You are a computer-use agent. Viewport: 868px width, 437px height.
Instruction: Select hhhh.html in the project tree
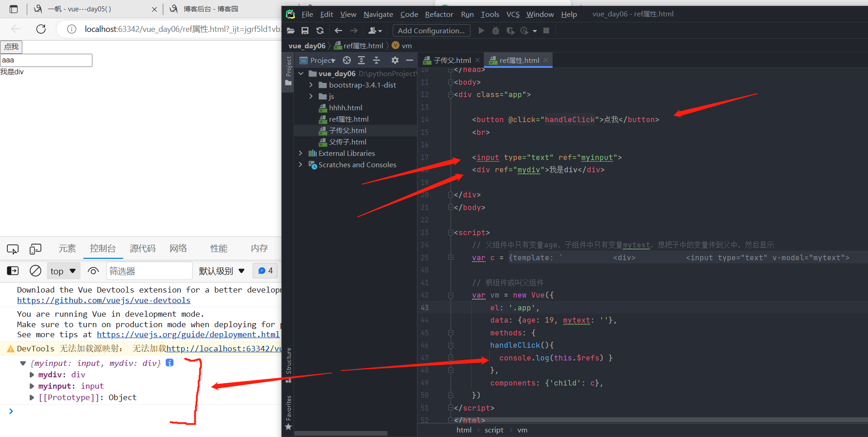pyautogui.click(x=345, y=108)
